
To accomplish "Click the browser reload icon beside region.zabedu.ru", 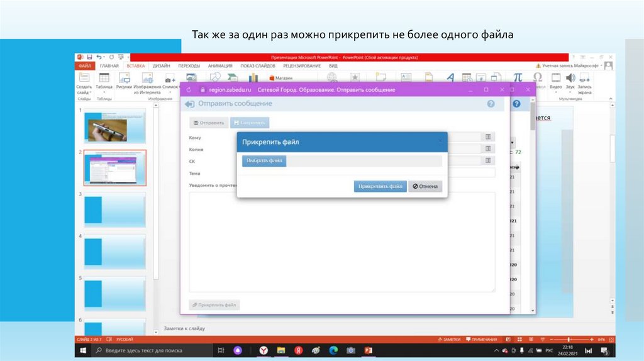I will 189,90.
